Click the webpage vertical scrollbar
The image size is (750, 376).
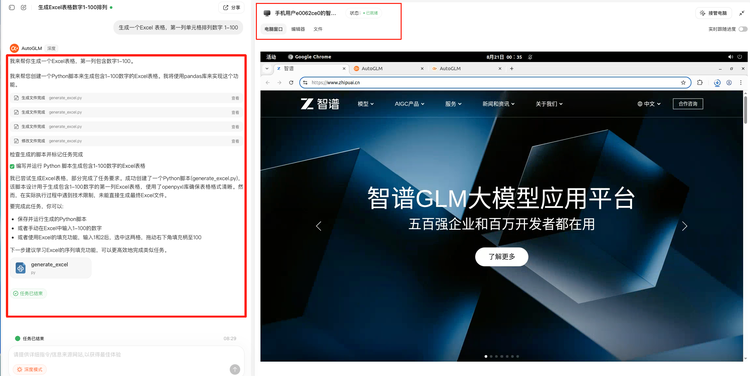(x=745, y=110)
